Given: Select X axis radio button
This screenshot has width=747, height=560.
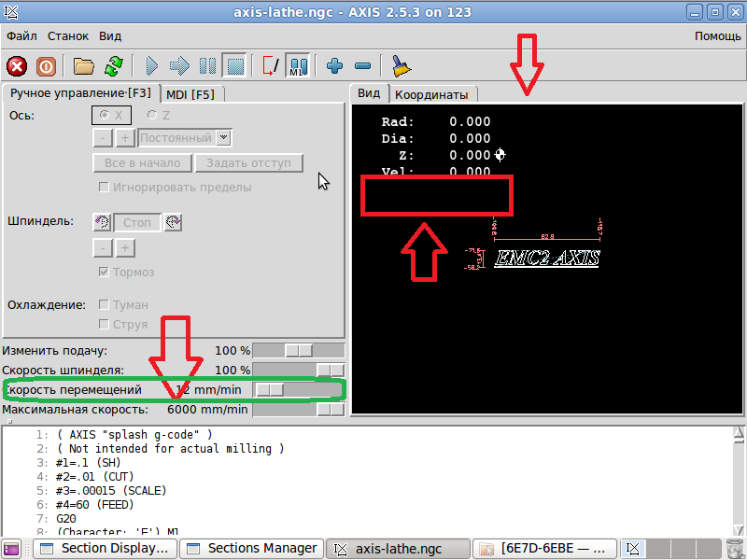Looking at the screenshot, I should point(111,115).
